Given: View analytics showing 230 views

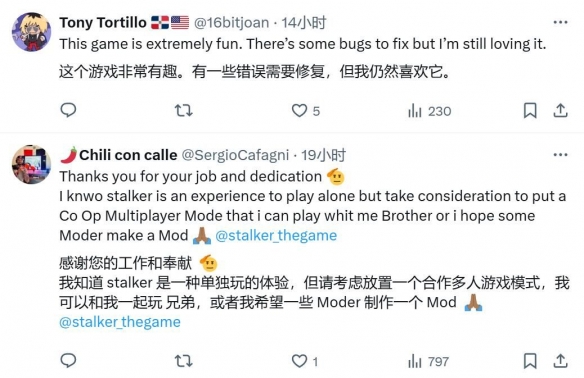Looking at the screenshot, I should (x=429, y=111).
